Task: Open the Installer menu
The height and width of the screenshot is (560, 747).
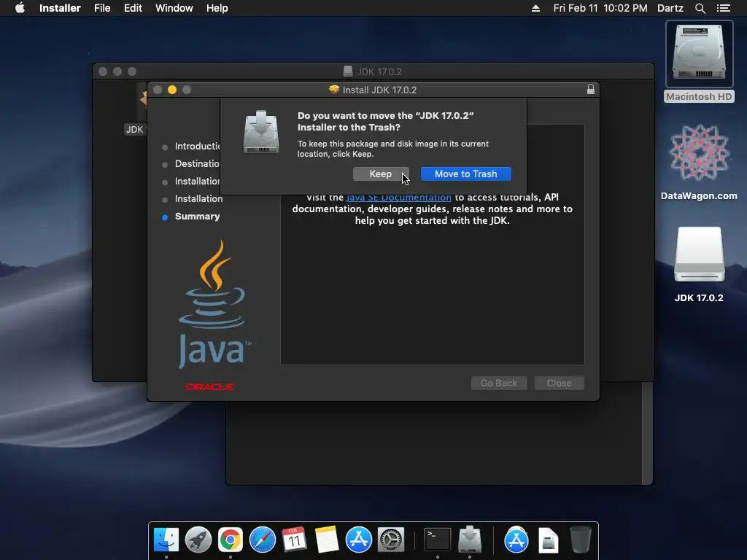Action: (x=60, y=8)
